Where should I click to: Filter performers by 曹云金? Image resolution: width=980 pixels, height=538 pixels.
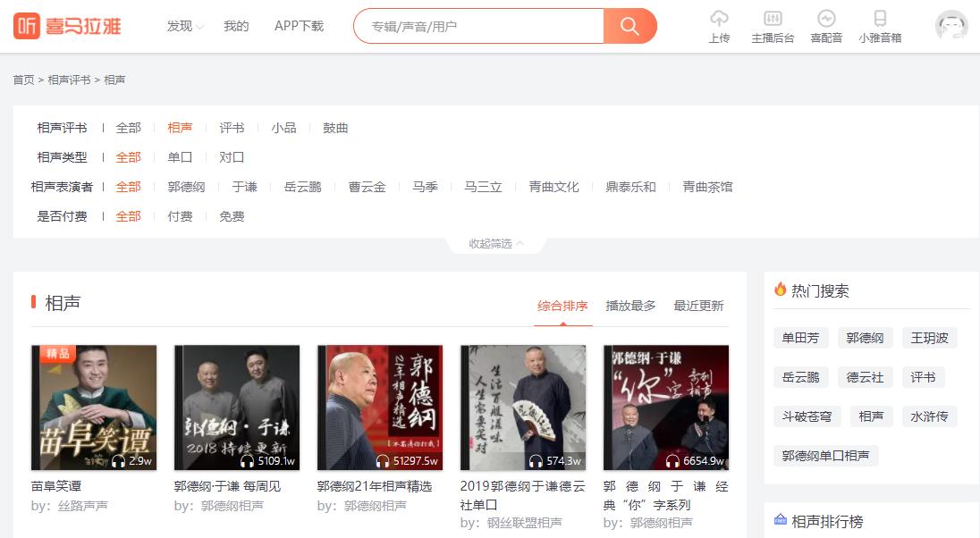367,187
